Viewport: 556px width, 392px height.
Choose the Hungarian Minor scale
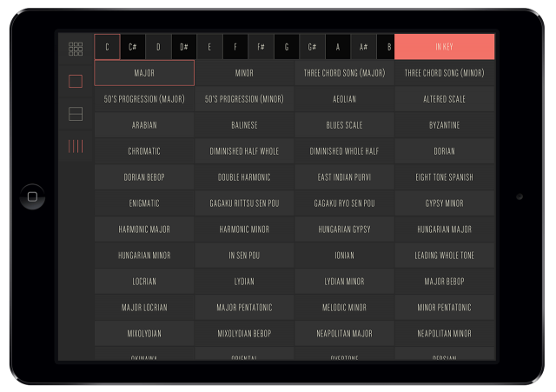coord(144,256)
